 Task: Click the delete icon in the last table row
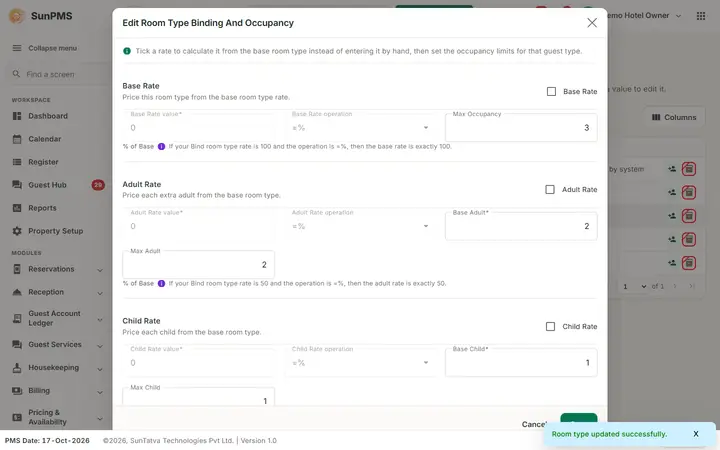688,263
